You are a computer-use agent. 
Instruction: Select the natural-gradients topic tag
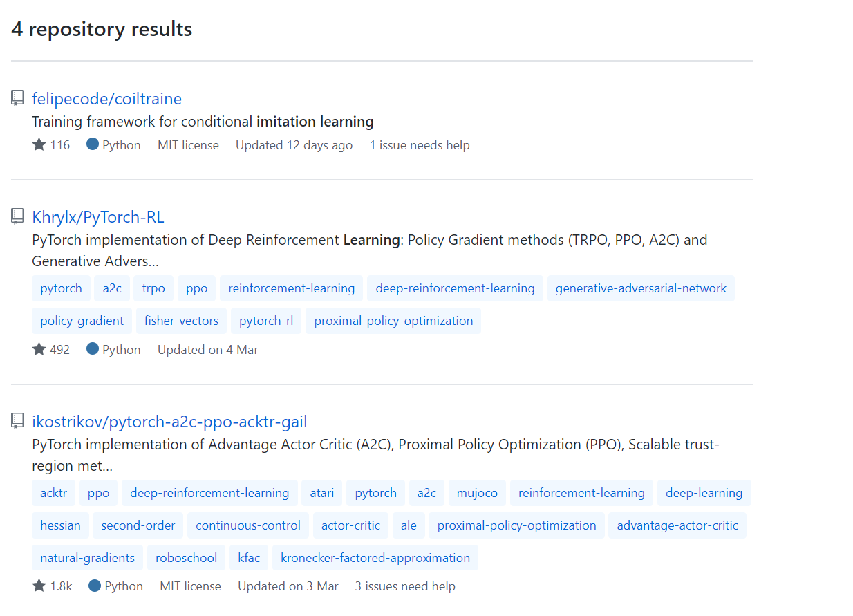click(x=88, y=558)
